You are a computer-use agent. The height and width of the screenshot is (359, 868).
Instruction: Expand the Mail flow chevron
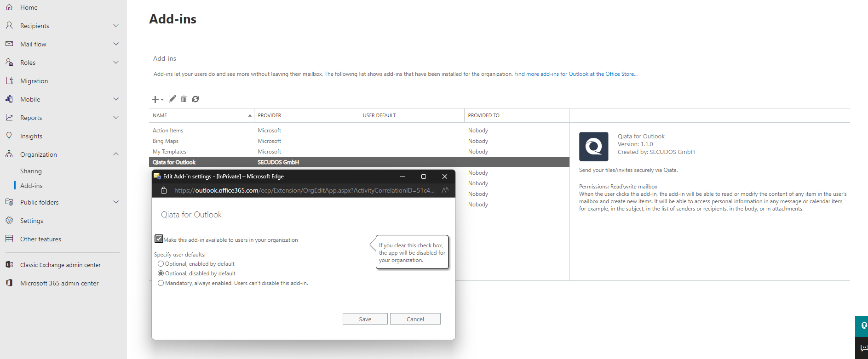point(116,44)
